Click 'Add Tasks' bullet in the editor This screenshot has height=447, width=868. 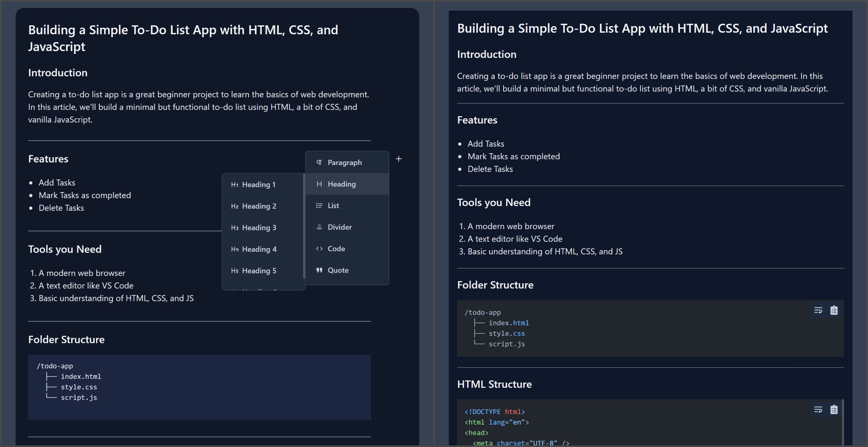click(57, 183)
